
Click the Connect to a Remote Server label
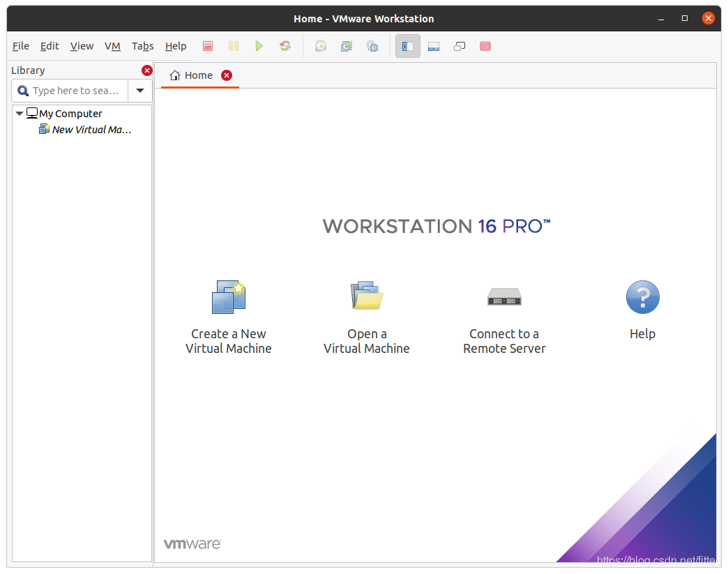[504, 341]
